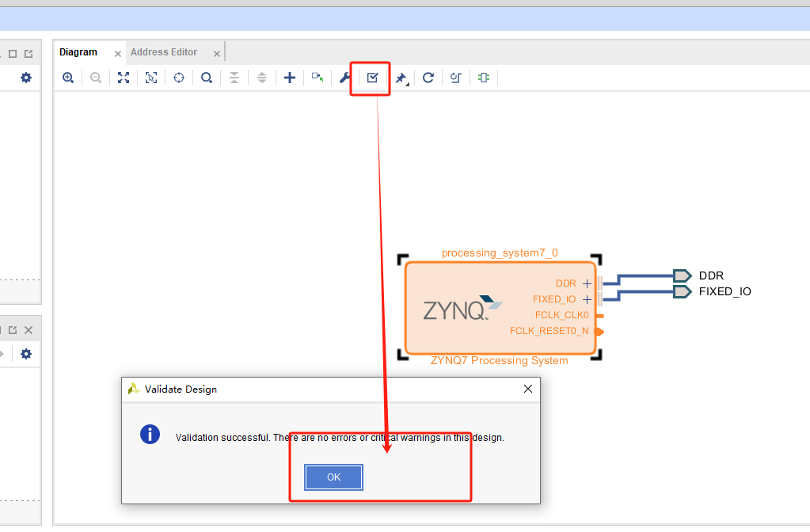Click the Validation successful message text

pyautogui.click(x=340, y=438)
